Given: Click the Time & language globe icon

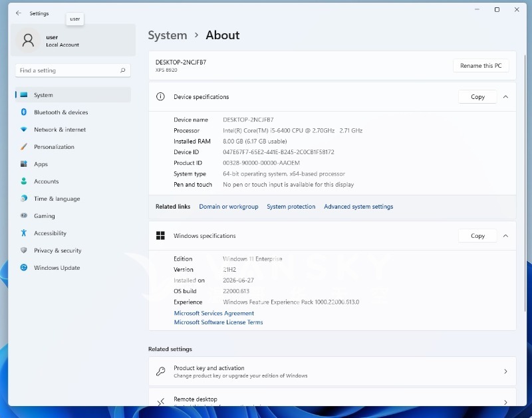Looking at the screenshot, I should point(24,198).
